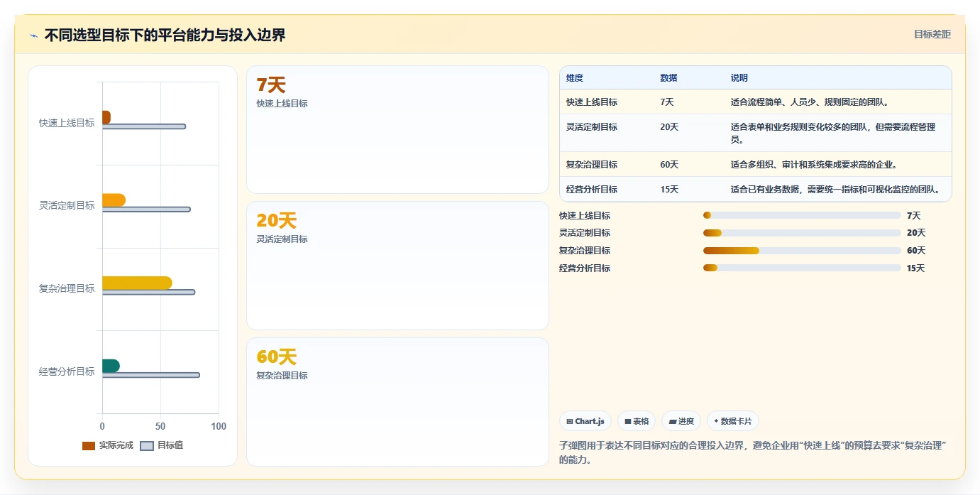
Task: Toggle the 目标值 legend entry
Action: (162, 445)
